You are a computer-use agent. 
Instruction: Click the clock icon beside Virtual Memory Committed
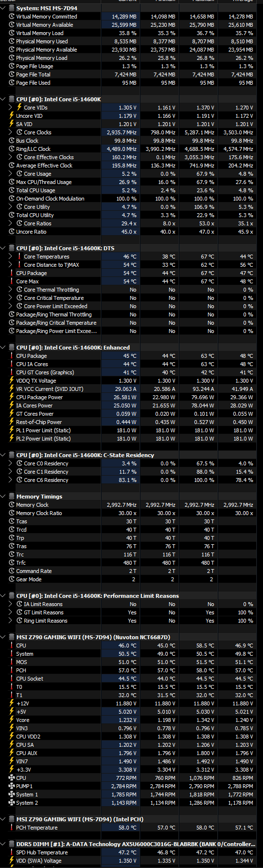[x=12, y=17]
